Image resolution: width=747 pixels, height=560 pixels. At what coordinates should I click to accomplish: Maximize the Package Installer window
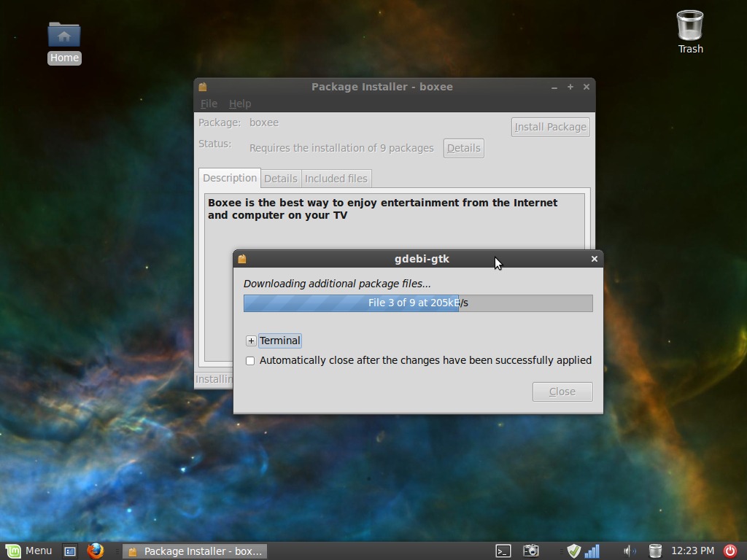tap(570, 87)
